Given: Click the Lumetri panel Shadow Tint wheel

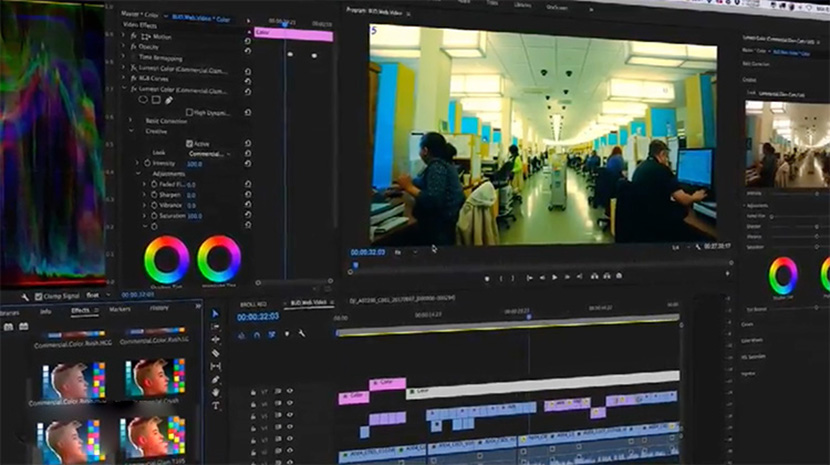Looking at the screenshot, I should point(783,276).
